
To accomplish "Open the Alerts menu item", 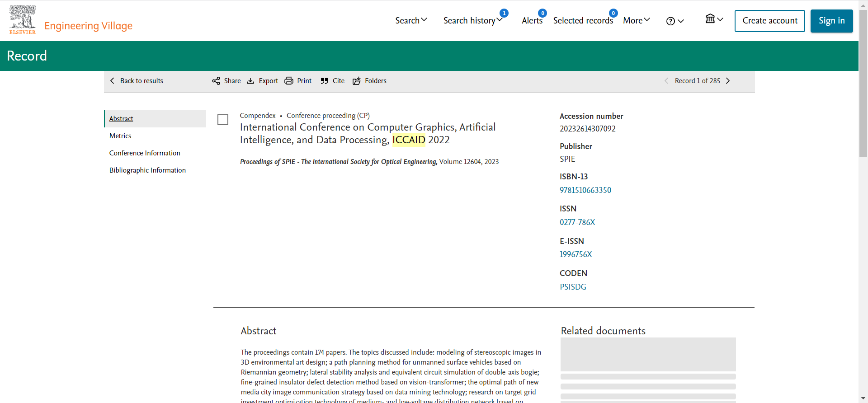I will 532,20.
